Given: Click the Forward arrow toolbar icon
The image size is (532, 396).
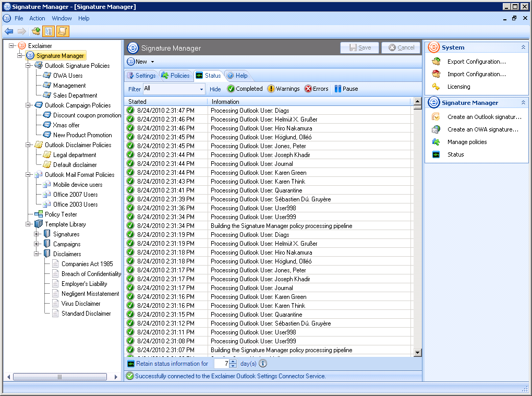Looking at the screenshot, I should [22, 31].
